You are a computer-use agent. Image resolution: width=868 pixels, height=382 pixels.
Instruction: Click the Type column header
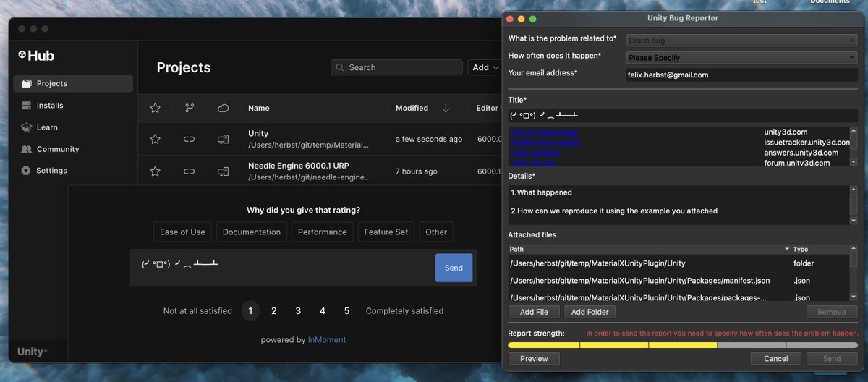coord(820,249)
